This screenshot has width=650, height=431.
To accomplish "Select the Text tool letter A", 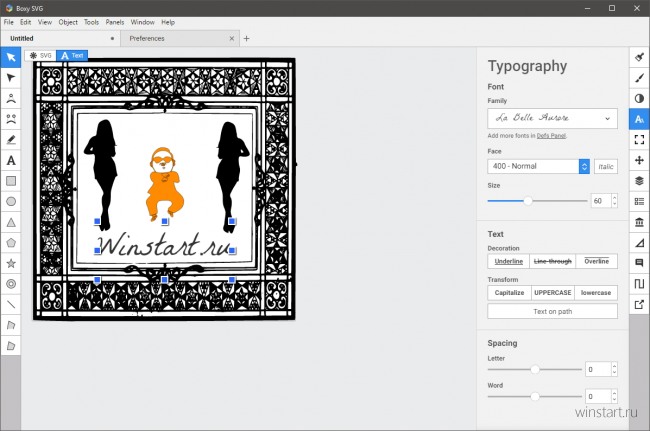I will 11,160.
